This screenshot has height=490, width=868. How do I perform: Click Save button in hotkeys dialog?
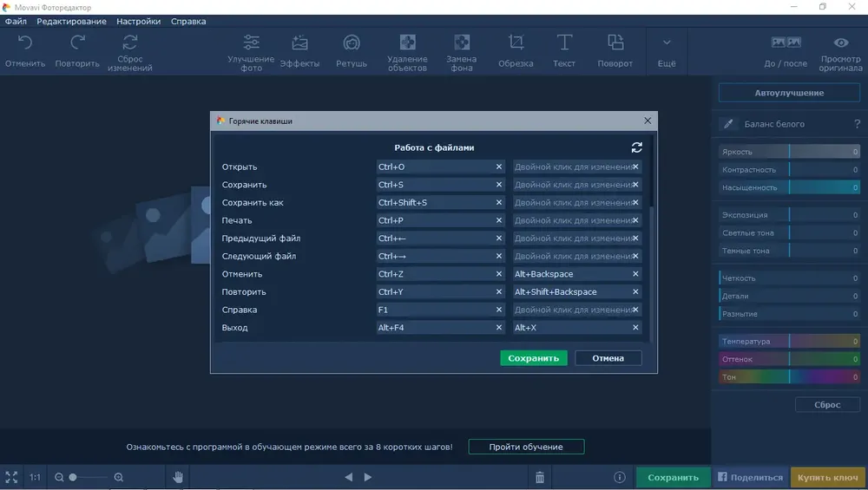[x=533, y=358]
